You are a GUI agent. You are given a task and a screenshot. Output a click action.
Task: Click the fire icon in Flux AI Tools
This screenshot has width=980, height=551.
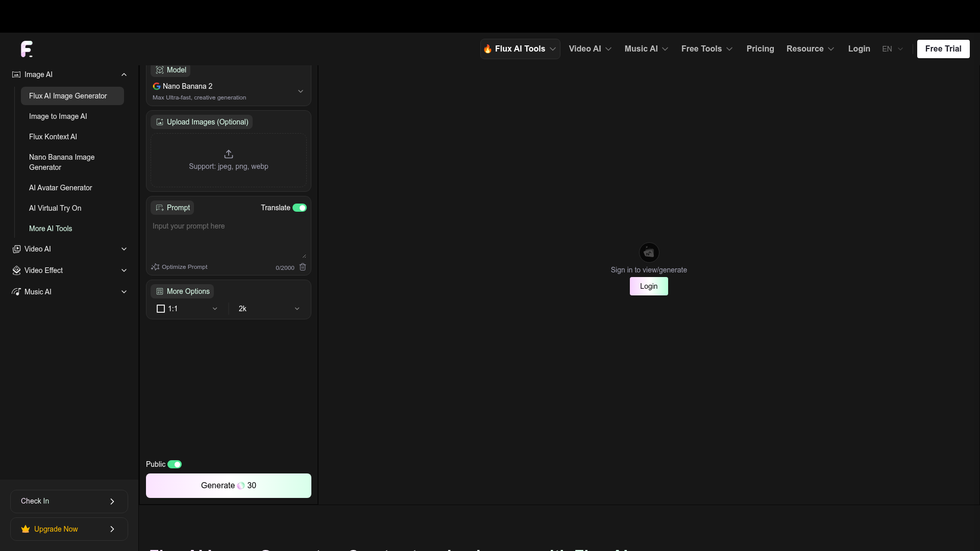pyautogui.click(x=488, y=49)
